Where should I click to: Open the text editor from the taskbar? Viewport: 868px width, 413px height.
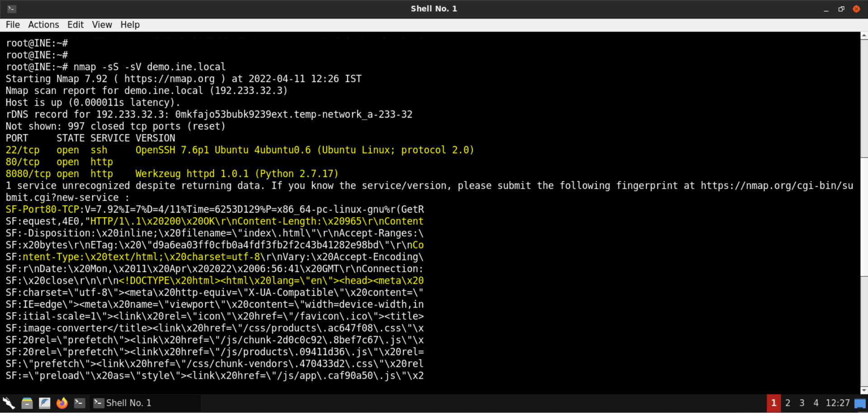[x=44, y=403]
